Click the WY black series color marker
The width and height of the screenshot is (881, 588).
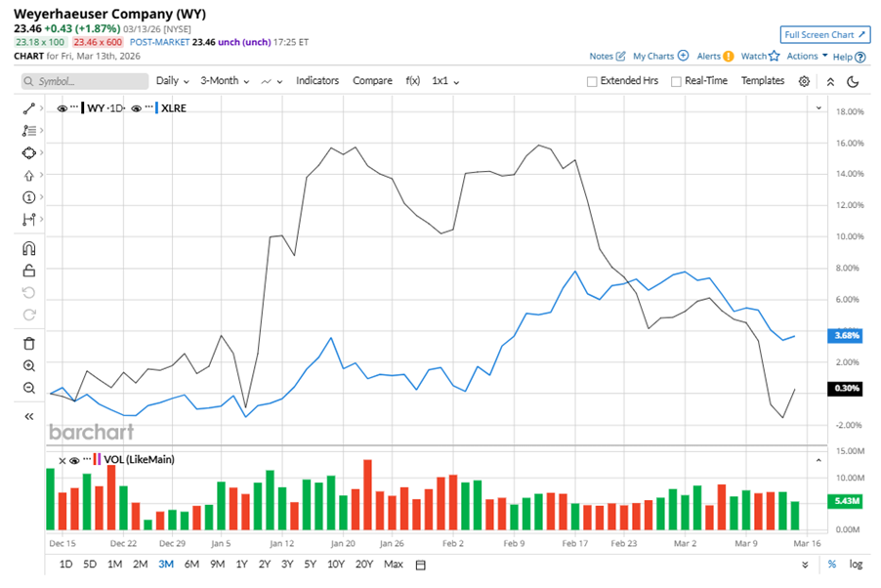click(x=83, y=108)
